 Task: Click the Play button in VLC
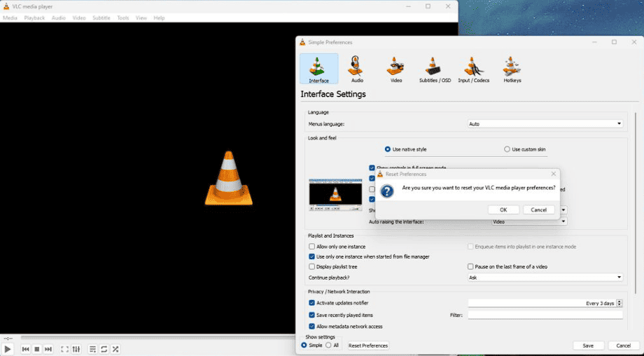click(8, 349)
